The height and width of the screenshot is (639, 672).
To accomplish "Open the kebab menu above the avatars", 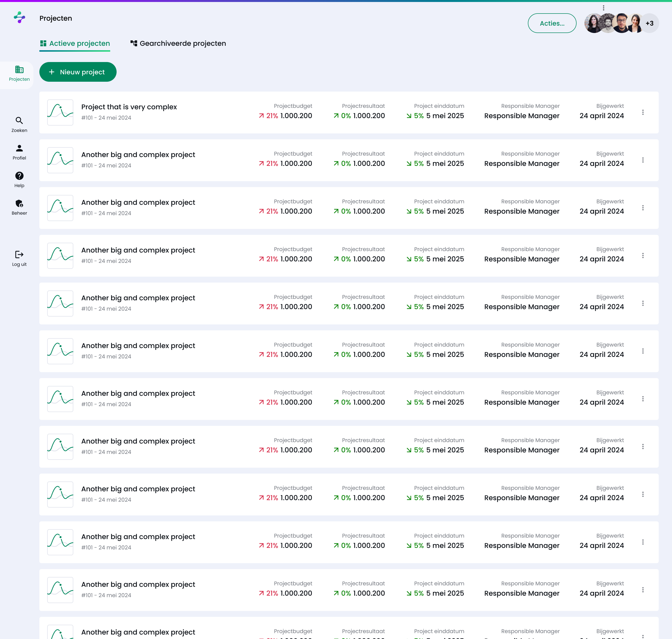I will coord(603,8).
